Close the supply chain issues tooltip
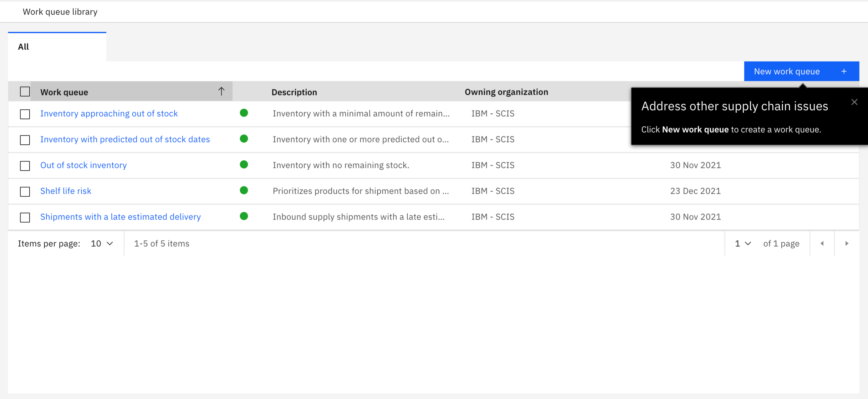Screen dimensions: 868x399 854,102
